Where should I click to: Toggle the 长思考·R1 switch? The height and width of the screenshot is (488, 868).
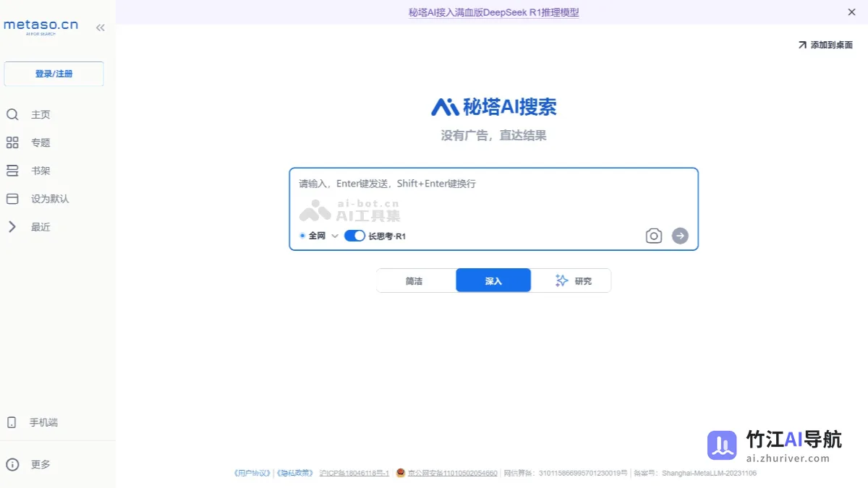(354, 236)
